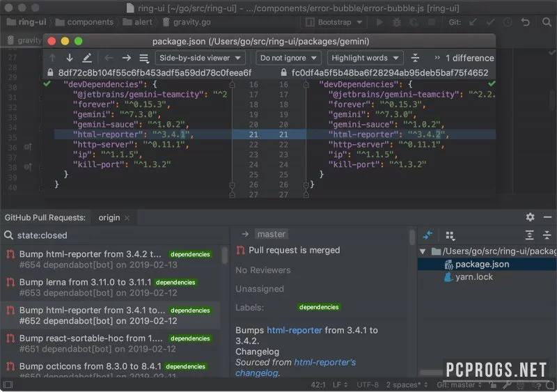
Task: Open pull requests panel settings gear
Action: [530, 217]
